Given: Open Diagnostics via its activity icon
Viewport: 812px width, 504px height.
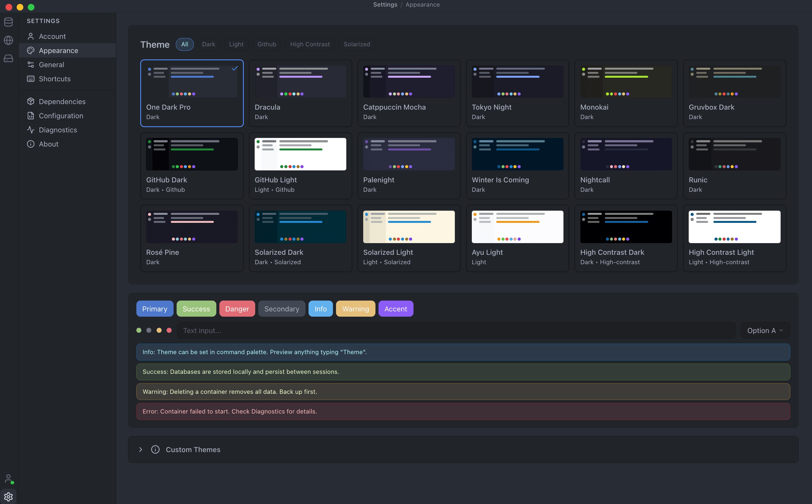Looking at the screenshot, I should click(31, 130).
